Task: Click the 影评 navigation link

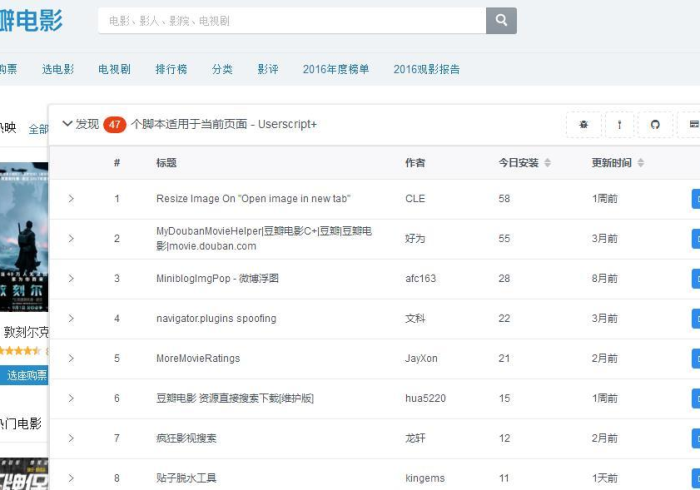Action: [x=268, y=69]
